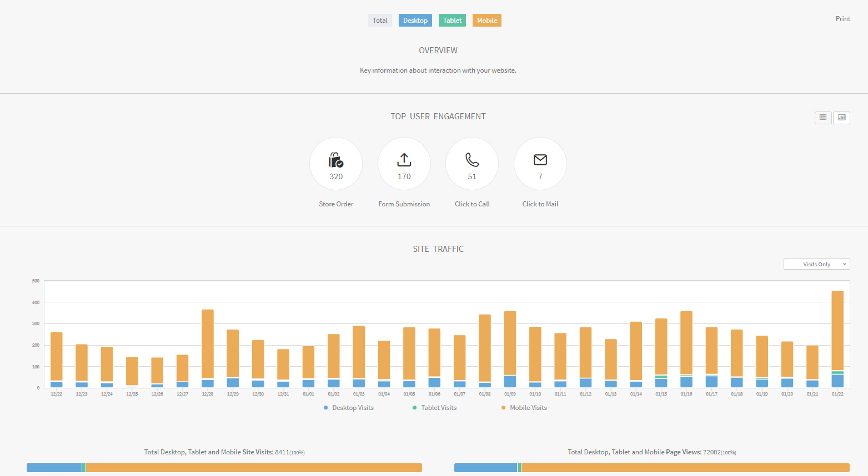Click the 01/16 bar in traffic chart

coord(686,350)
